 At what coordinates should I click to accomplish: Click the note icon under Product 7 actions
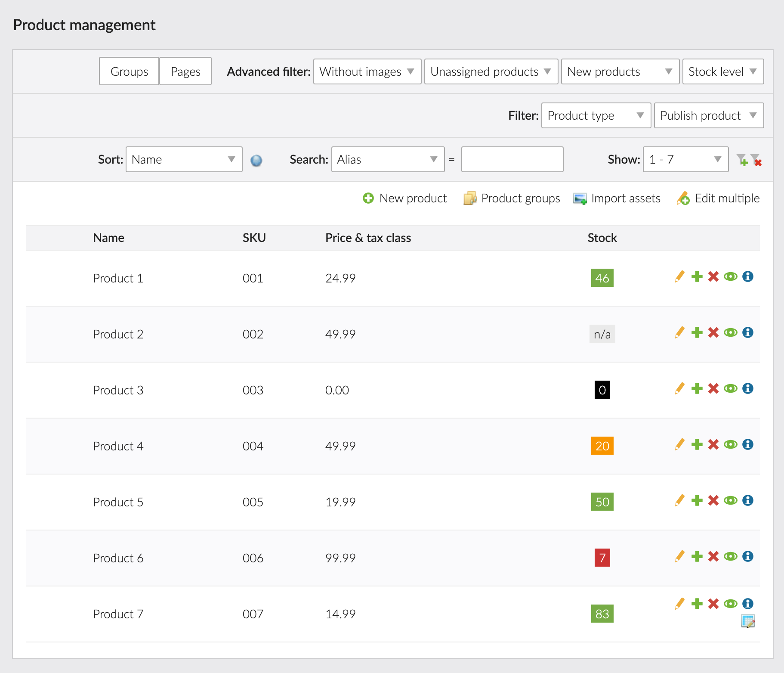[x=747, y=621]
